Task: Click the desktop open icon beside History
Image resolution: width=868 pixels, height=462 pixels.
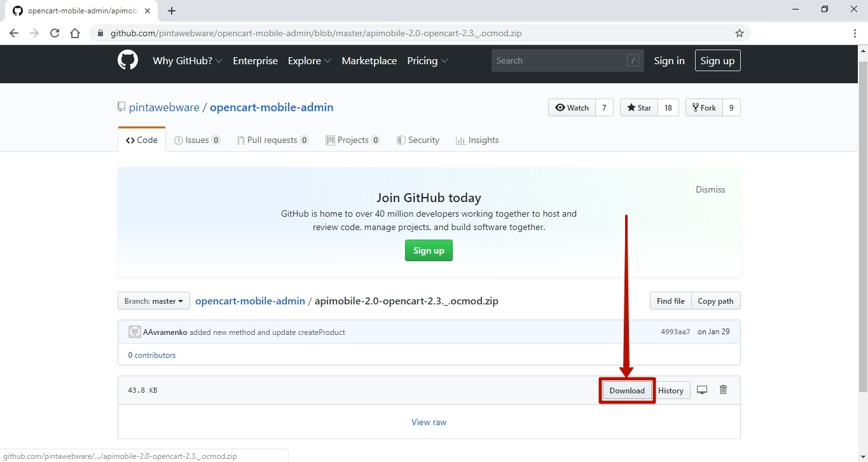Action: (702, 390)
